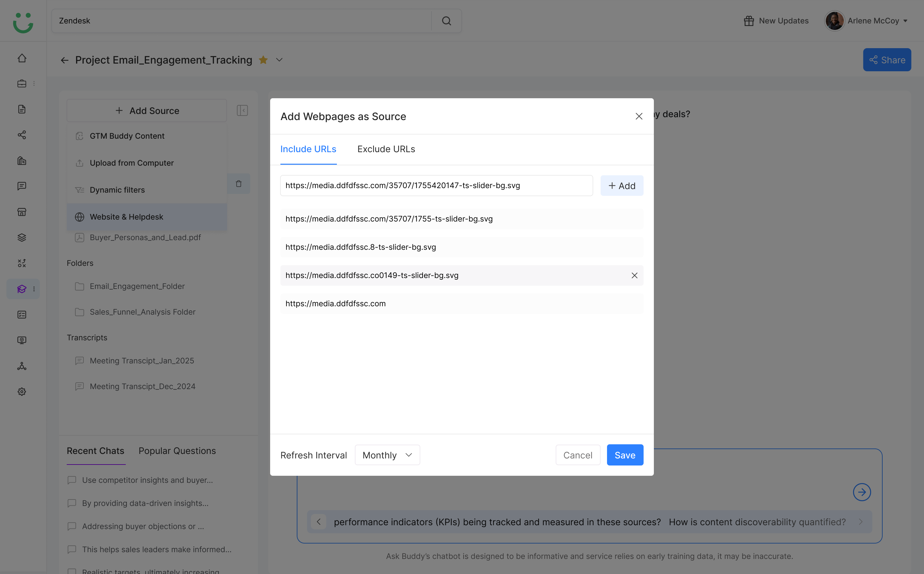
Task: Show previous suggested questions arrow
Action: coord(319,522)
